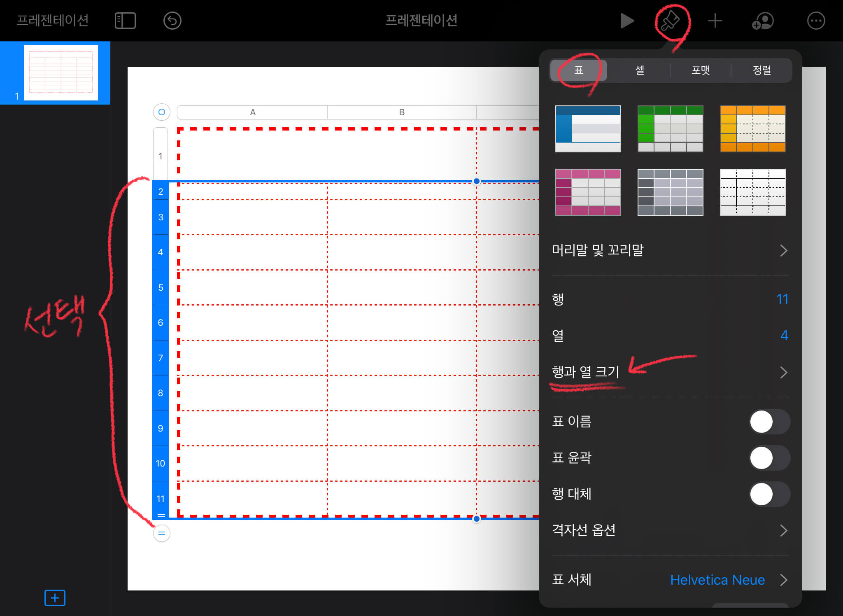Open the More options ellipsis menu
This screenshot has height=616, width=843.
click(x=816, y=21)
